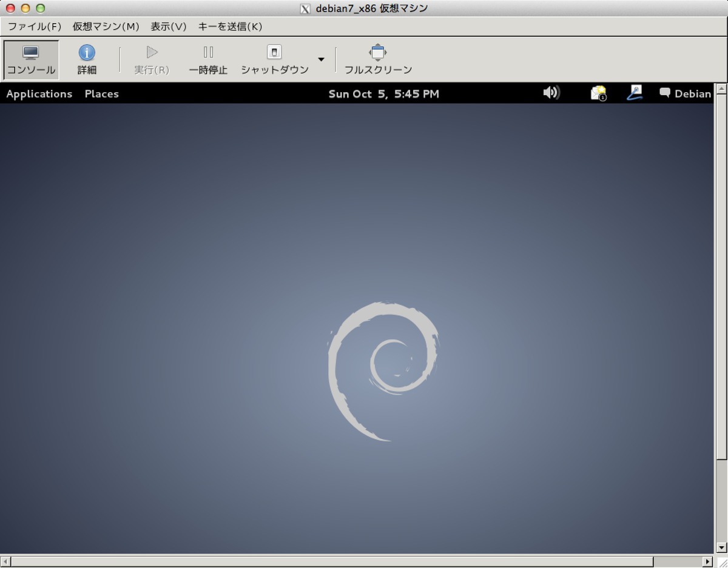Open the Debian user chat menu
This screenshot has height=568, width=728.
686,93
